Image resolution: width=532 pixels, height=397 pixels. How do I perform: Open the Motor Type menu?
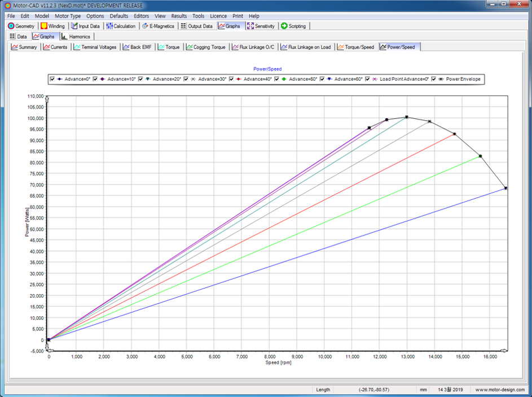tap(68, 16)
